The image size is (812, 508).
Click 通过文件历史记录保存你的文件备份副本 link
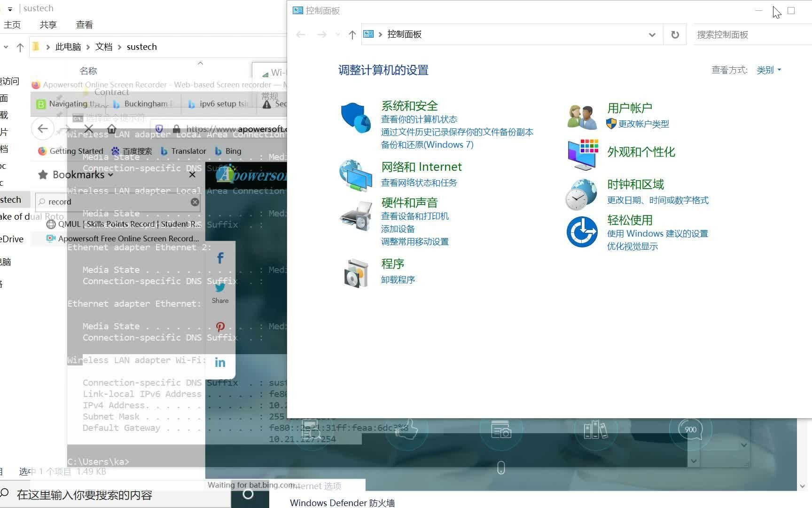[457, 132]
